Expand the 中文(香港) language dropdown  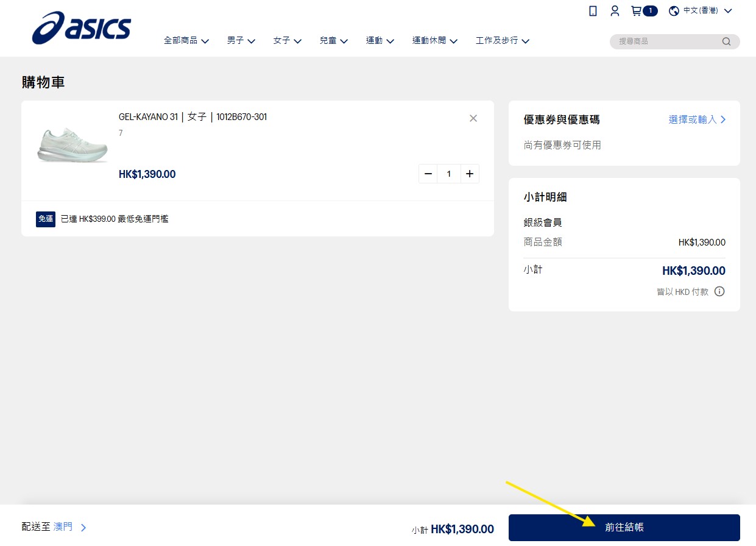click(x=708, y=11)
